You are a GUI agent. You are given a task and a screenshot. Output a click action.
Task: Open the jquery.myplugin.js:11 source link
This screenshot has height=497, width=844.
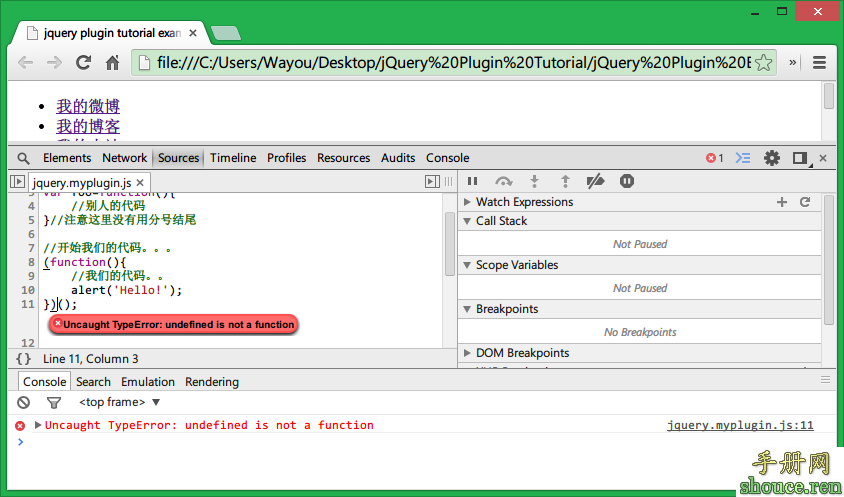[x=740, y=425]
